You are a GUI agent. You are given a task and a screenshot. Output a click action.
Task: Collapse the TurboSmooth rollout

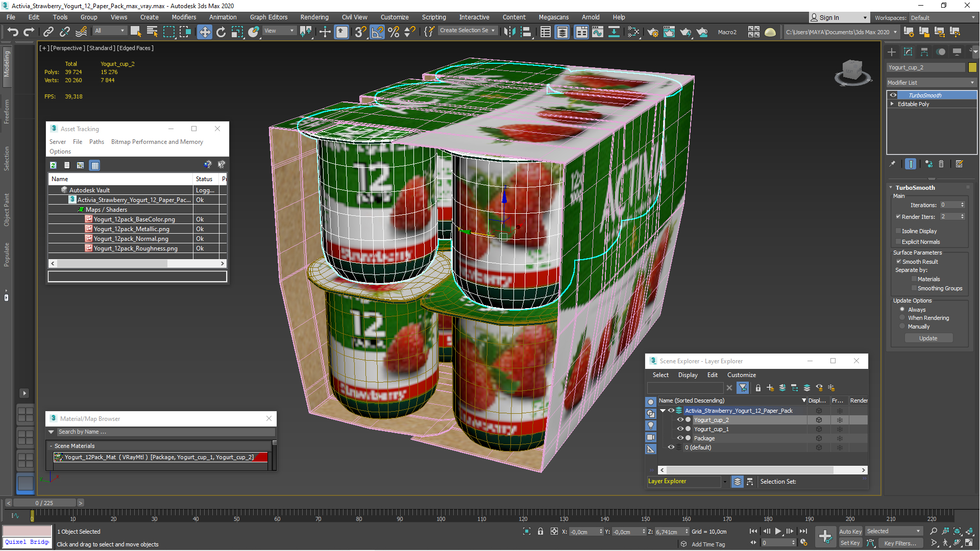pyautogui.click(x=891, y=187)
